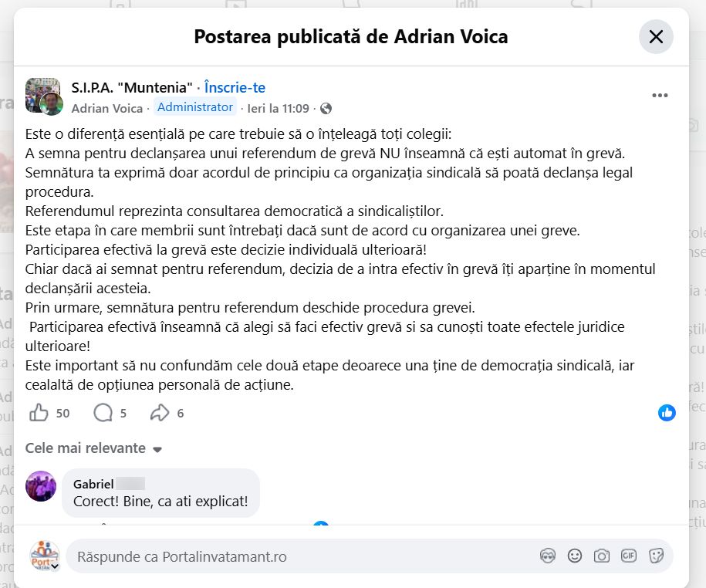
Task: Open the avatar sticker picker icon
Action: (x=548, y=556)
